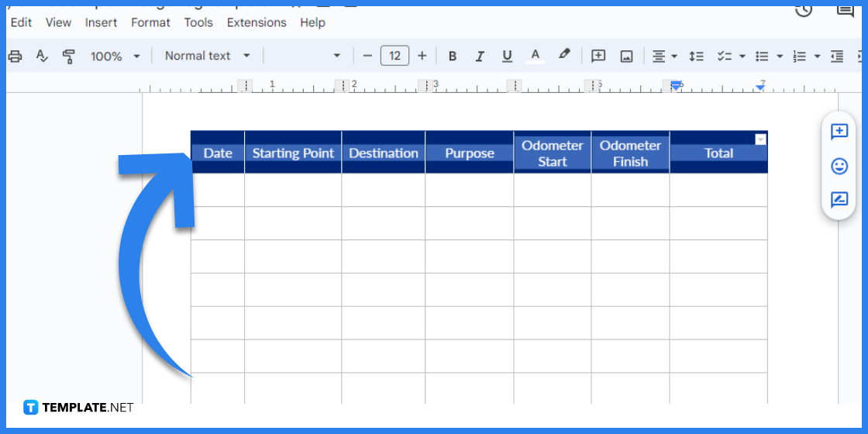The width and height of the screenshot is (868, 434).
Task: Open the Extensions menu
Action: tap(255, 22)
